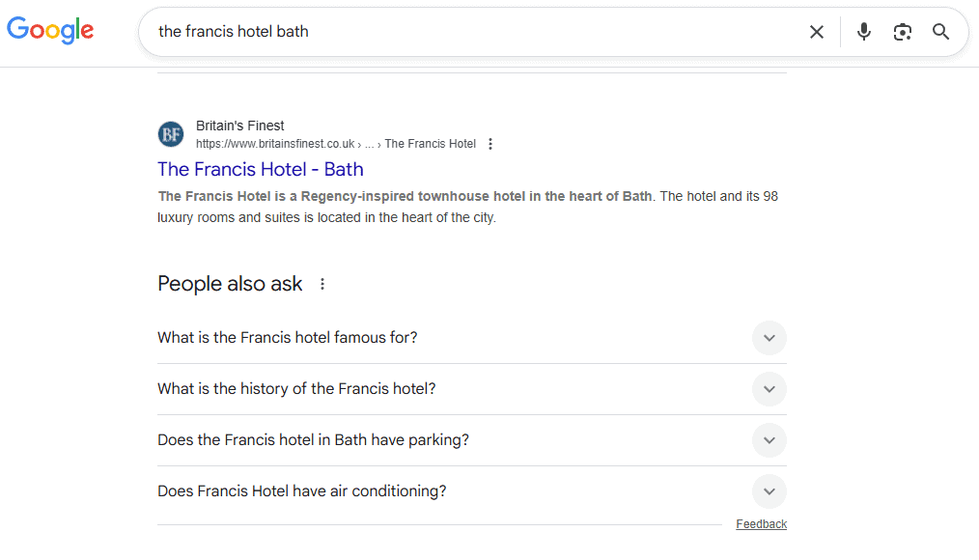
Task: Click the People also ask heading
Action: point(229,283)
